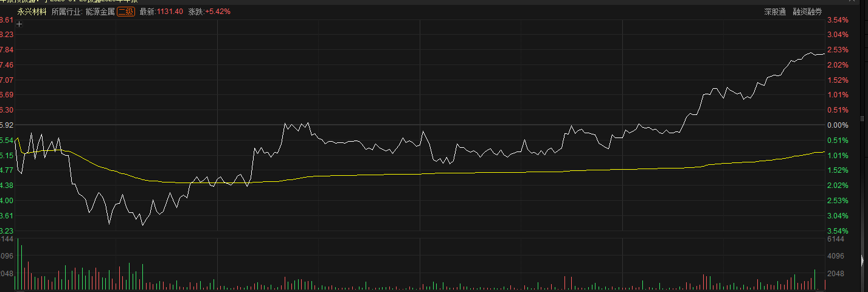Open the 融资融券 tag
This screenshot has width=868, height=292.
pyautogui.click(x=807, y=12)
